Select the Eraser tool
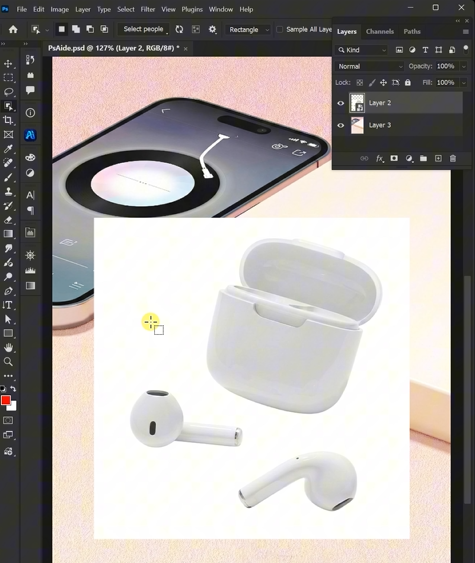Viewport: 475px width, 563px height. pyautogui.click(x=8, y=220)
